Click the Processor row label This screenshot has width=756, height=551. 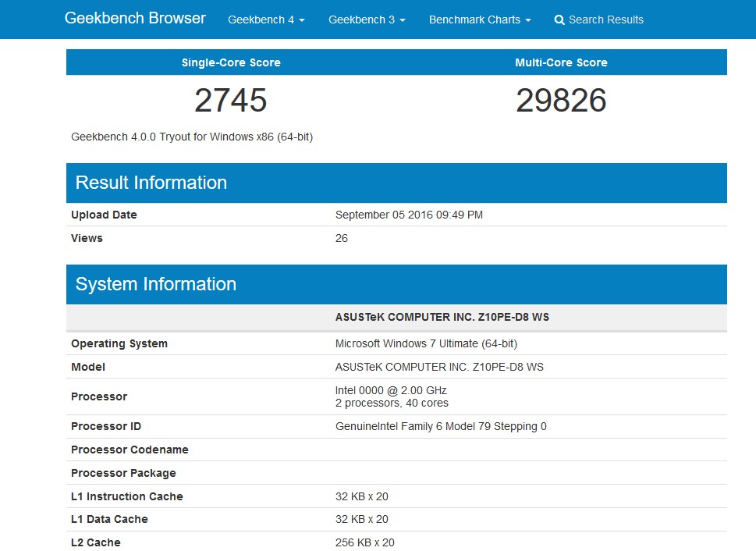coord(99,396)
